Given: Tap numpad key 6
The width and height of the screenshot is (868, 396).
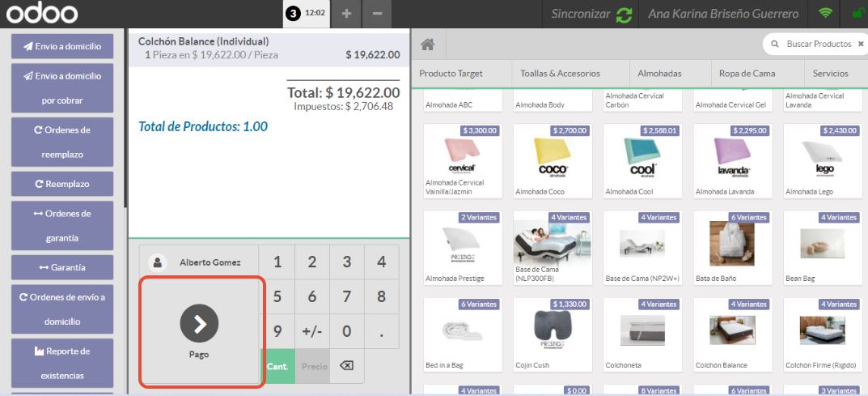Looking at the screenshot, I should coord(312,297).
